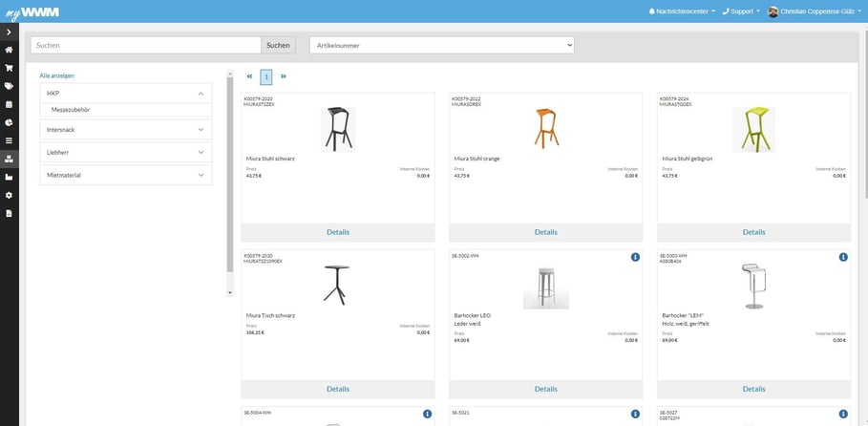Click the category panel scrollbar thumb
This screenshot has width=868, height=426.
[230, 175]
